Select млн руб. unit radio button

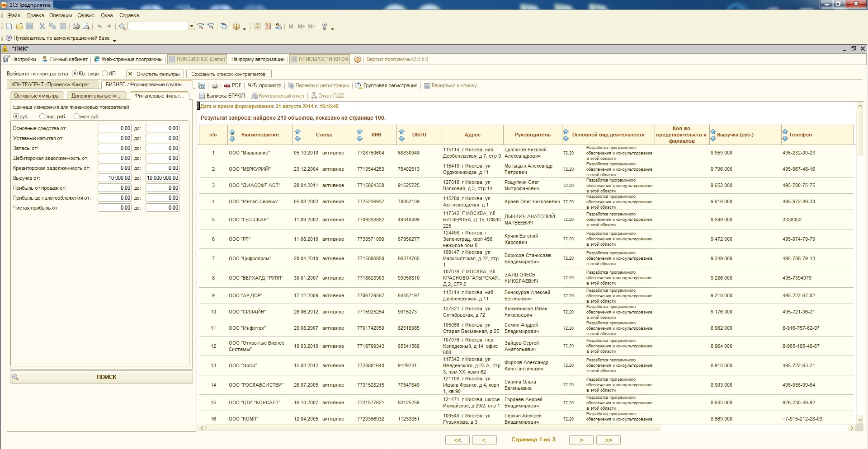tap(76, 117)
